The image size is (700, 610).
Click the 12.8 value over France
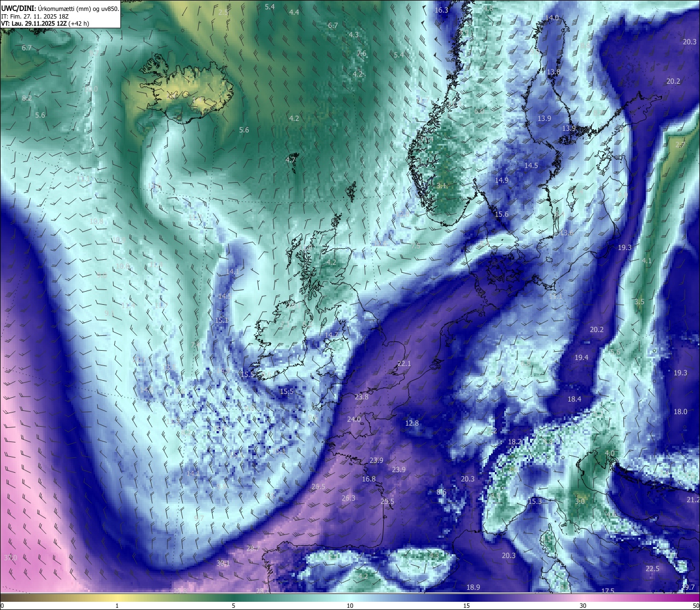412,423
